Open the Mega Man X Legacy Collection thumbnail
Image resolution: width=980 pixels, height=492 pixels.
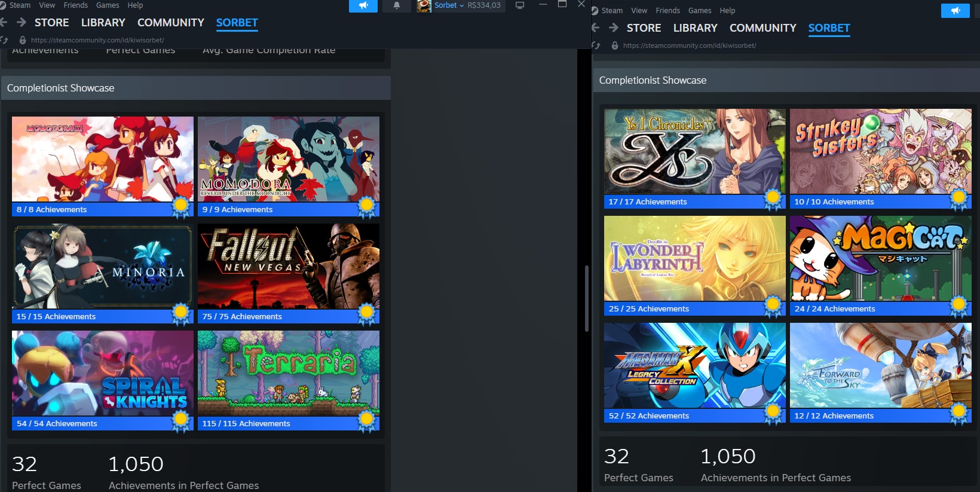695,365
